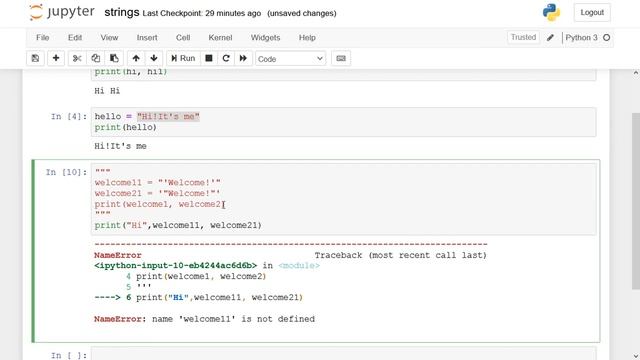Viewport: 640px width, 360px height.
Task: Click the Hi Hi output text
Action: click(x=107, y=91)
